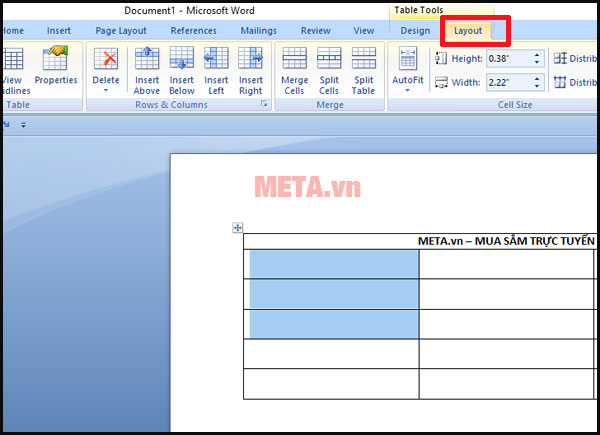Click the first highlighted table cell

click(x=331, y=264)
